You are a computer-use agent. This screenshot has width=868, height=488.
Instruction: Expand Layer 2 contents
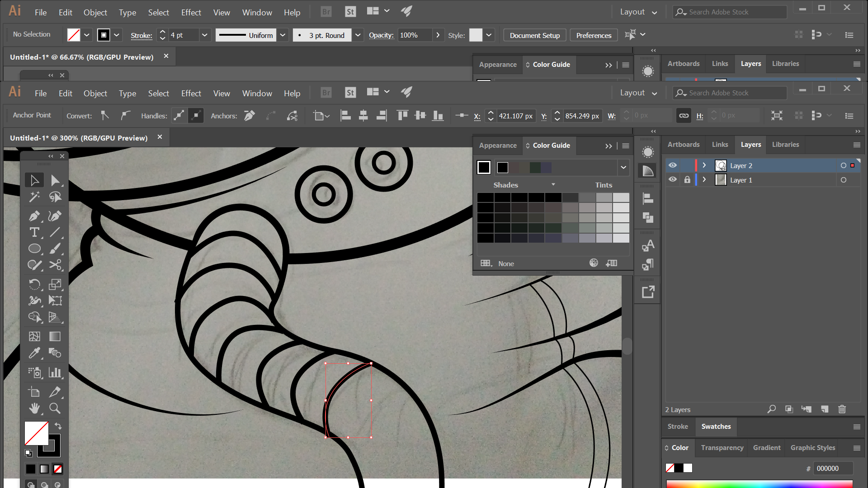pyautogui.click(x=704, y=165)
